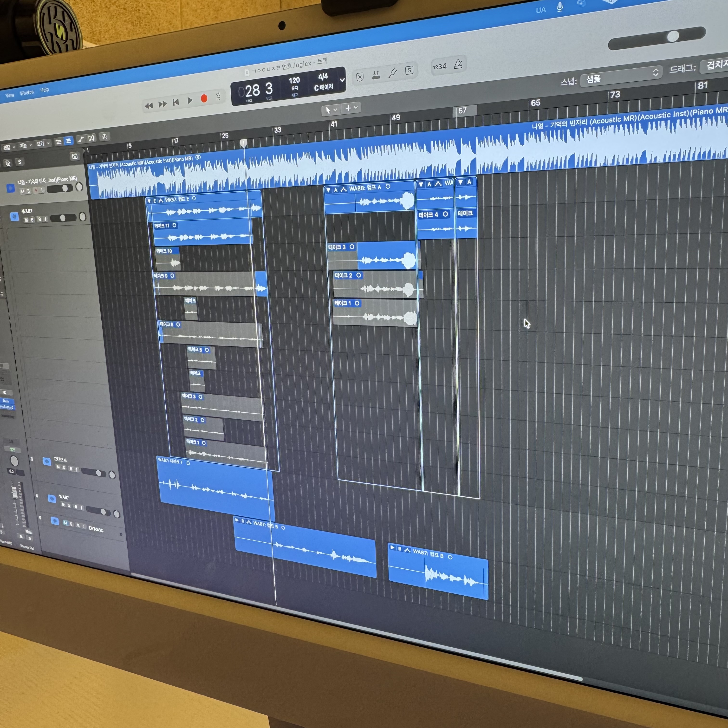The height and width of the screenshot is (728, 728).
Task: Enable the 1234 count-in button
Action: click(440, 67)
